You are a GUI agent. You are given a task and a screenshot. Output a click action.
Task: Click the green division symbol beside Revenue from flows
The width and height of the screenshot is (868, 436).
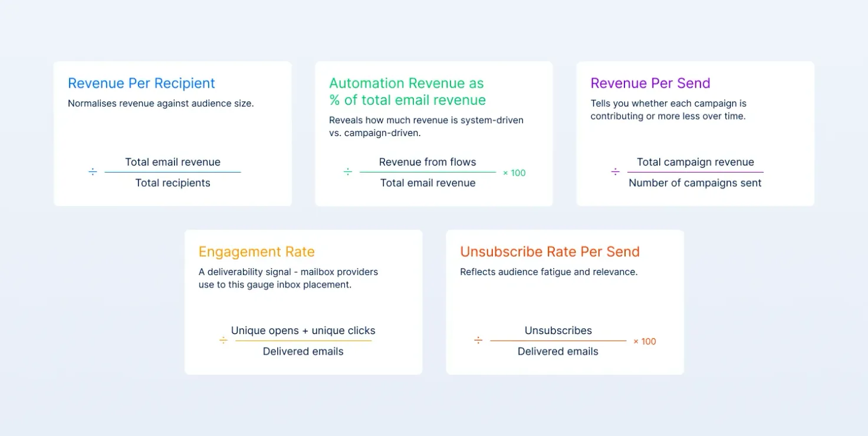click(348, 172)
